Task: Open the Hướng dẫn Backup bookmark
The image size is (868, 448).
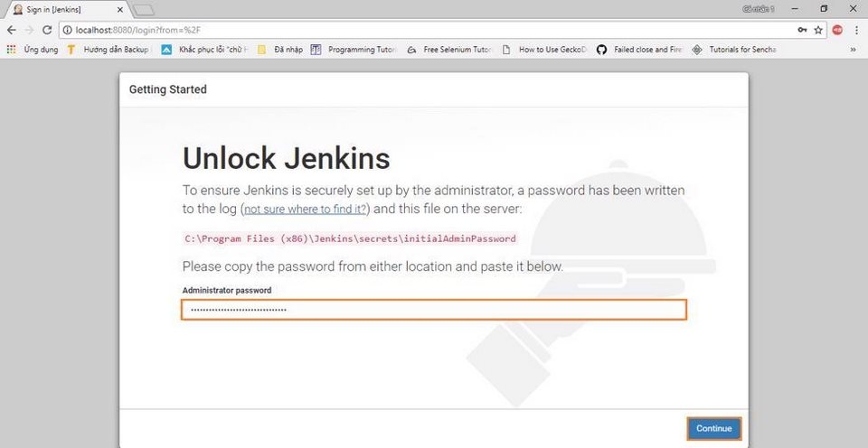Action: [108, 49]
